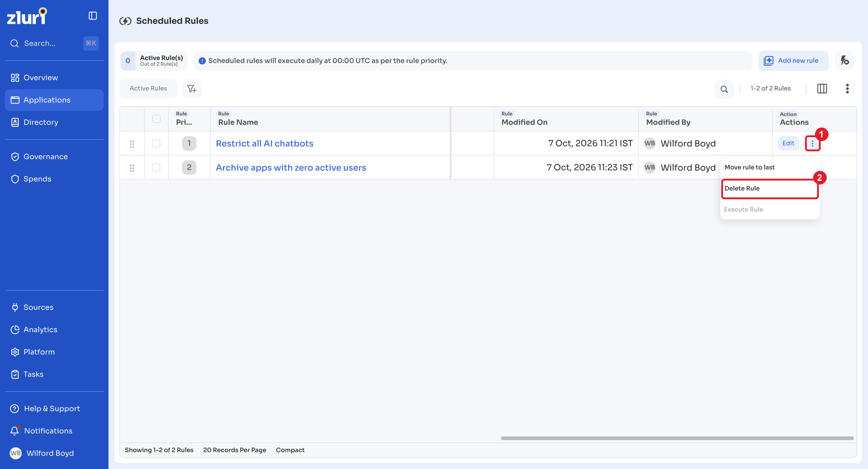
Task: Choose Move rule to last
Action: [x=770, y=168]
